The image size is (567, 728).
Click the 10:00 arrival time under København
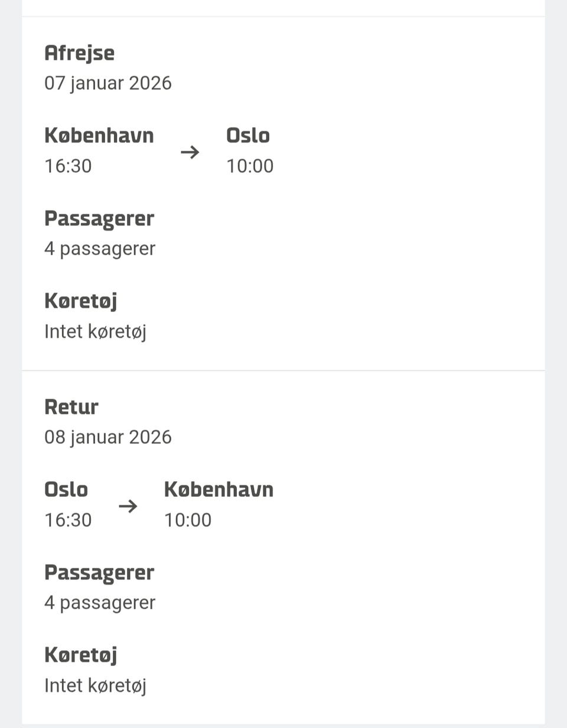point(188,520)
